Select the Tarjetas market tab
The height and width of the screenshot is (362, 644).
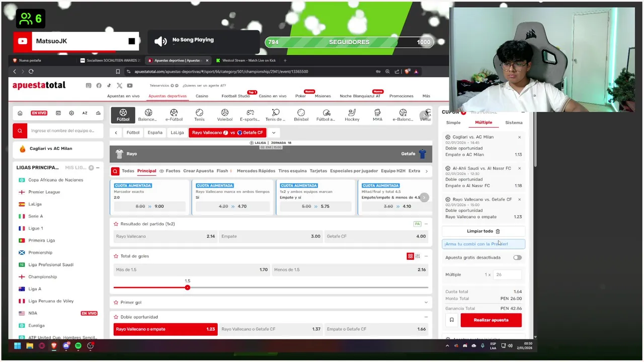[x=318, y=171]
